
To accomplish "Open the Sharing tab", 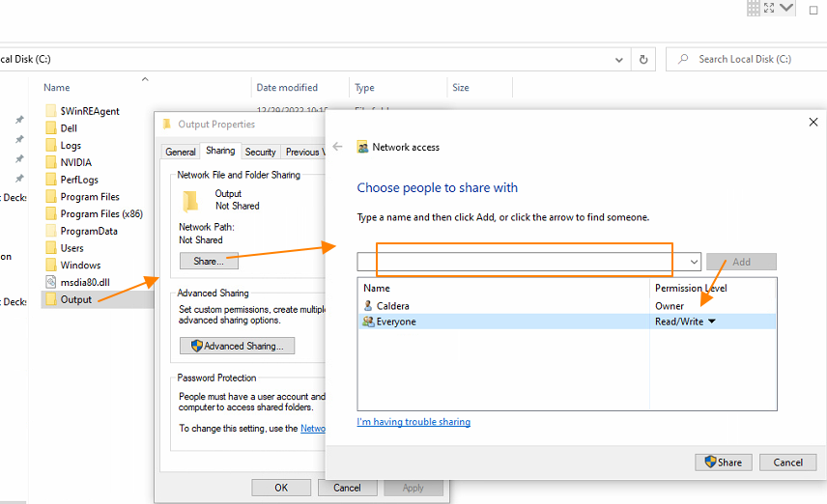I will click(219, 151).
